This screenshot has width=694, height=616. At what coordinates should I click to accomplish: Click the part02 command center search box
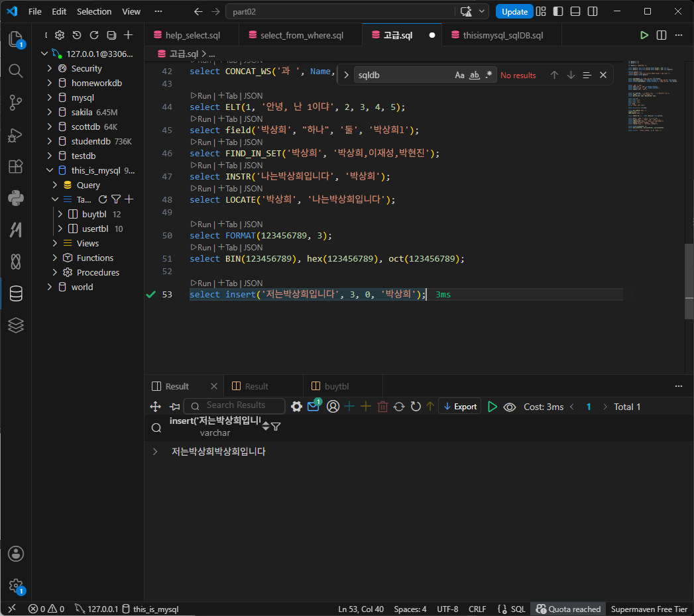tap(341, 11)
